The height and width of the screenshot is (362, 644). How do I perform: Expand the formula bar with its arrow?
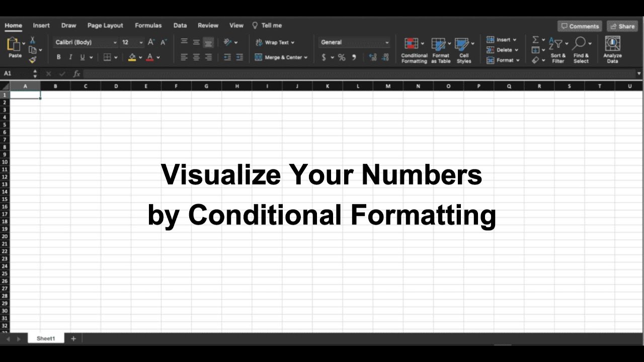pos(639,74)
